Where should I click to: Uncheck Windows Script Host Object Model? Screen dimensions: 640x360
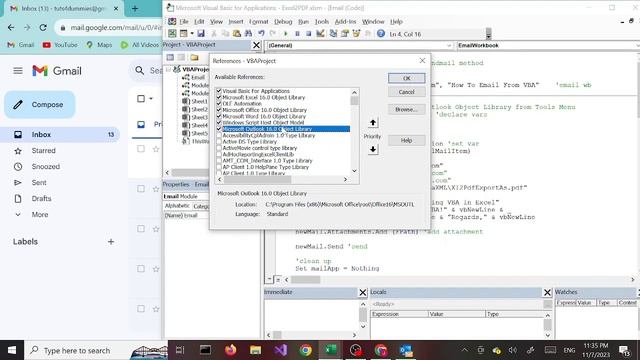point(219,122)
